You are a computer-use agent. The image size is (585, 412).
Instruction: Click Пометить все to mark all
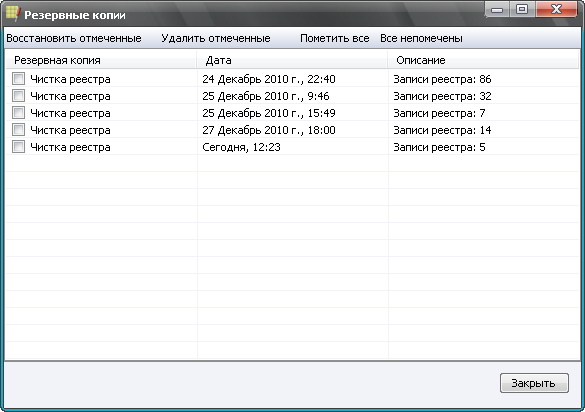click(x=335, y=38)
